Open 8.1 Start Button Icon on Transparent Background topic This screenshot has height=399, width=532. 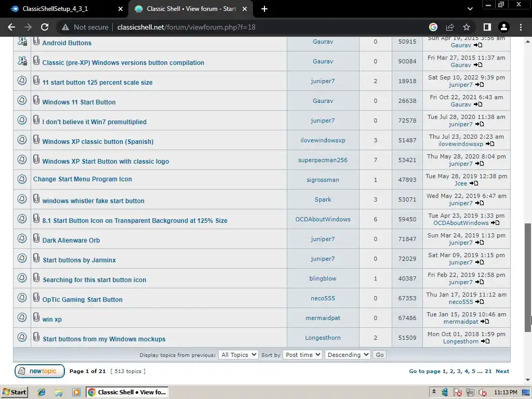click(135, 220)
